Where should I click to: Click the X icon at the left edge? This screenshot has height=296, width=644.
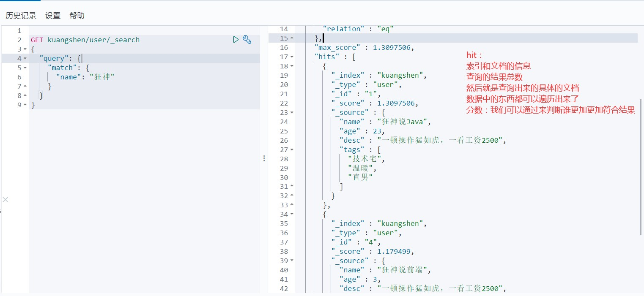(5, 199)
